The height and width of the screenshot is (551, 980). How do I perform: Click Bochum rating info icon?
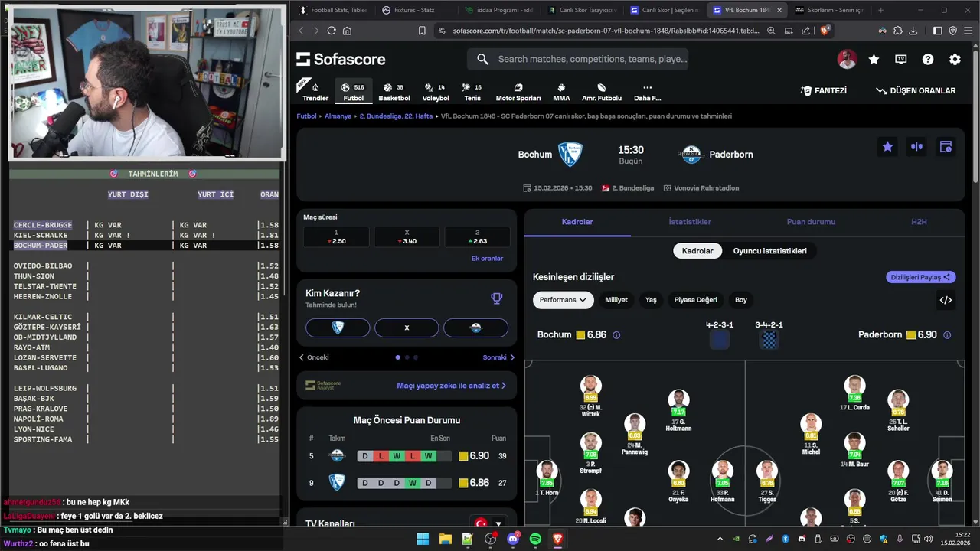pyautogui.click(x=616, y=335)
